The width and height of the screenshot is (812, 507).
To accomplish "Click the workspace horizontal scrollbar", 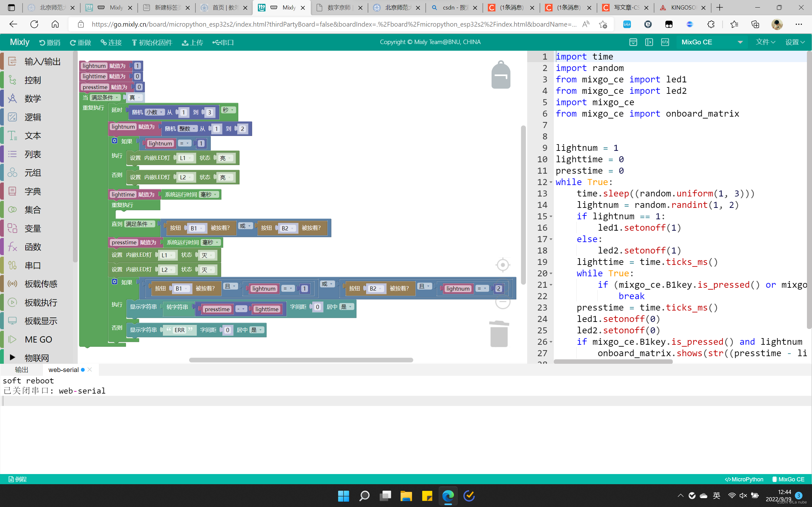I will (301, 360).
